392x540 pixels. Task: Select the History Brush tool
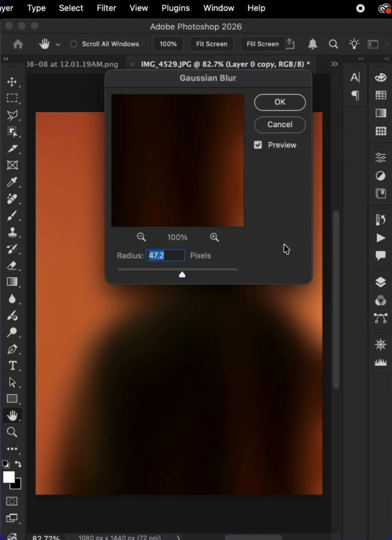point(12,249)
